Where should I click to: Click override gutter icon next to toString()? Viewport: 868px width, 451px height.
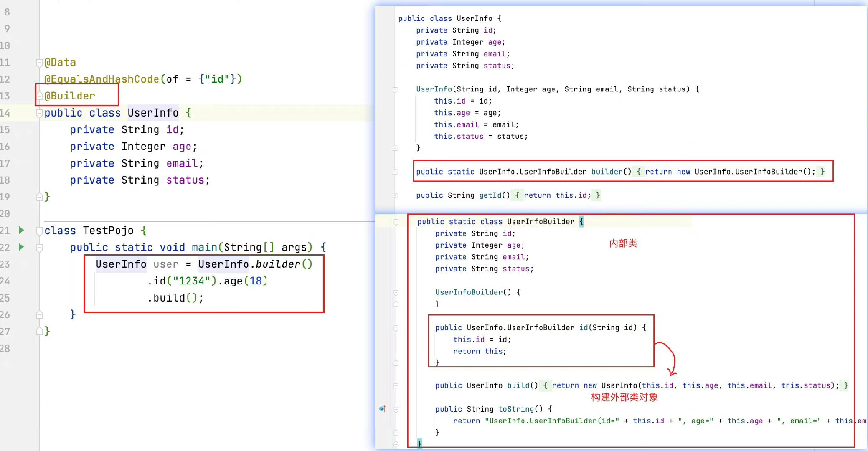pyautogui.click(x=382, y=408)
